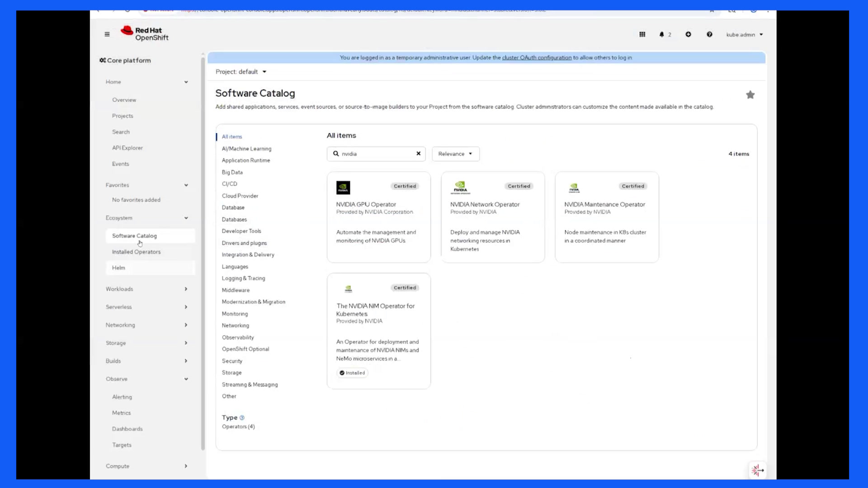Filter catalog by Streaming & Messaging

[x=250, y=385]
